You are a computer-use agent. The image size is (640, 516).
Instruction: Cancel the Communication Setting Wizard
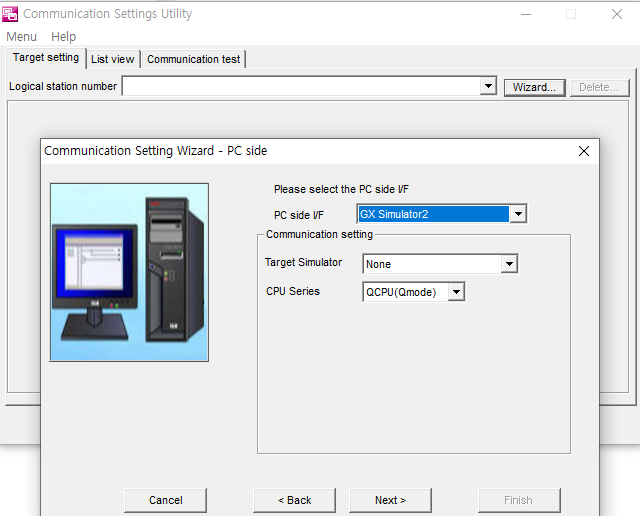click(x=165, y=500)
